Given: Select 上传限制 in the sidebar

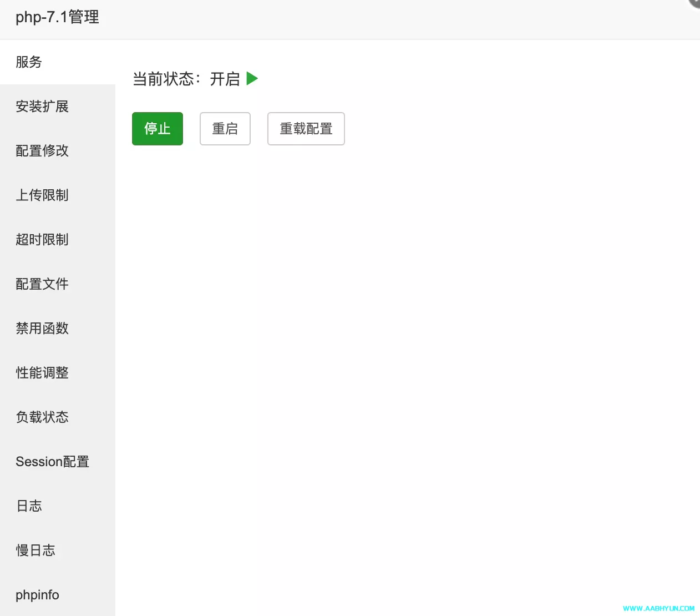Looking at the screenshot, I should click(x=42, y=195).
